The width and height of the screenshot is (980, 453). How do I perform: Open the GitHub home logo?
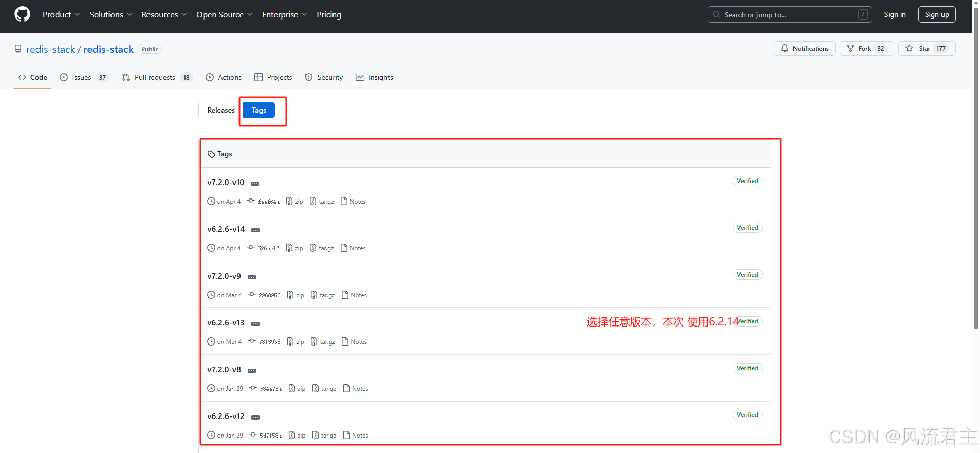(x=23, y=14)
